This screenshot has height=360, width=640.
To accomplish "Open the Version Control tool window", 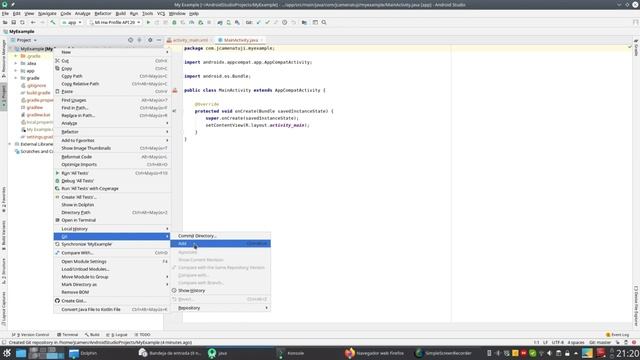I will pos(31,335).
